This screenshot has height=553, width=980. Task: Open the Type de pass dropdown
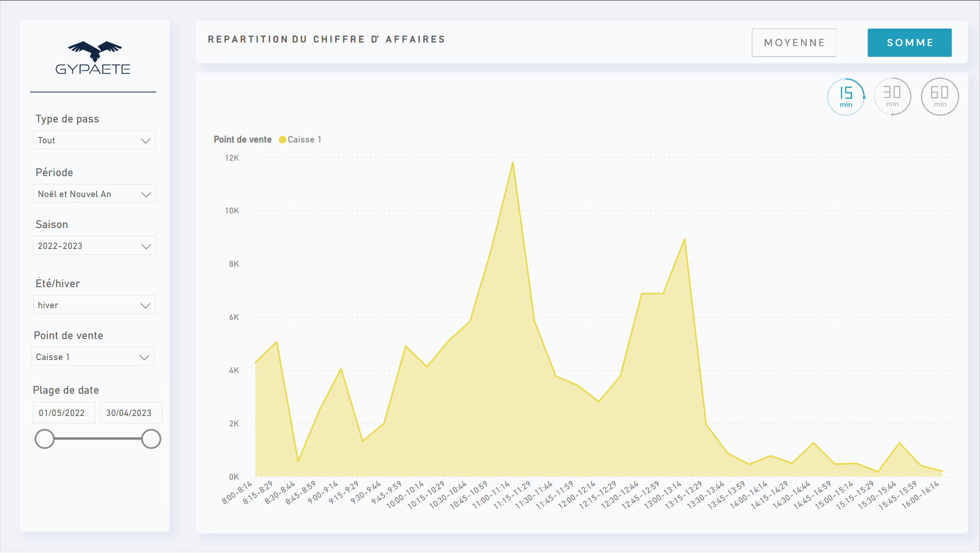click(94, 140)
